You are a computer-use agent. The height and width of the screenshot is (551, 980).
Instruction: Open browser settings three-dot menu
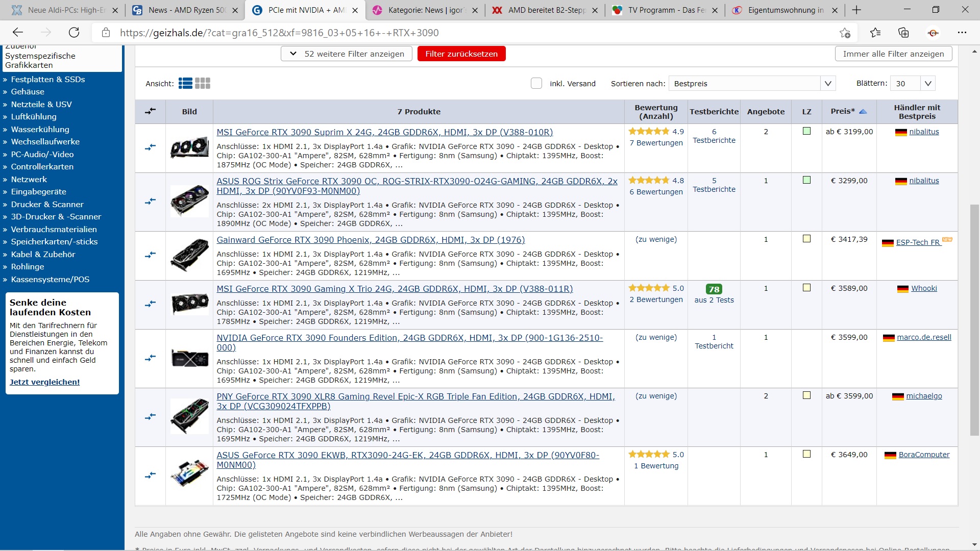(x=962, y=33)
